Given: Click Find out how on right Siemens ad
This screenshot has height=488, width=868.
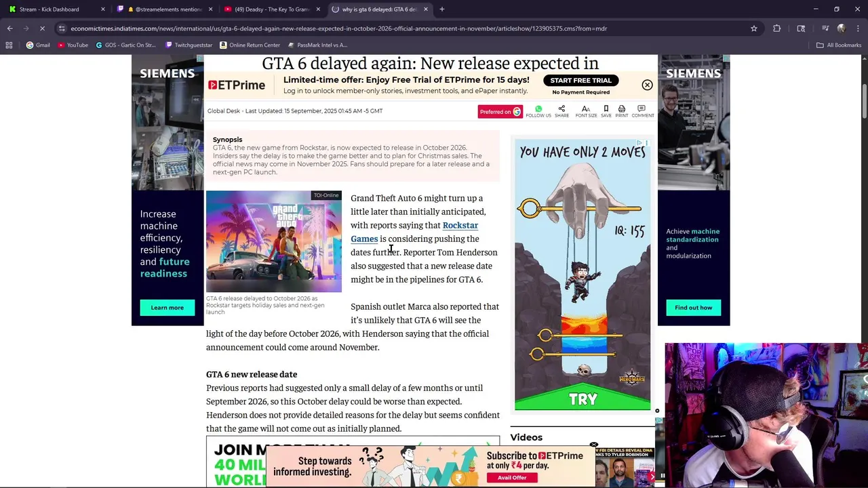Looking at the screenshot, I should 693,308.
